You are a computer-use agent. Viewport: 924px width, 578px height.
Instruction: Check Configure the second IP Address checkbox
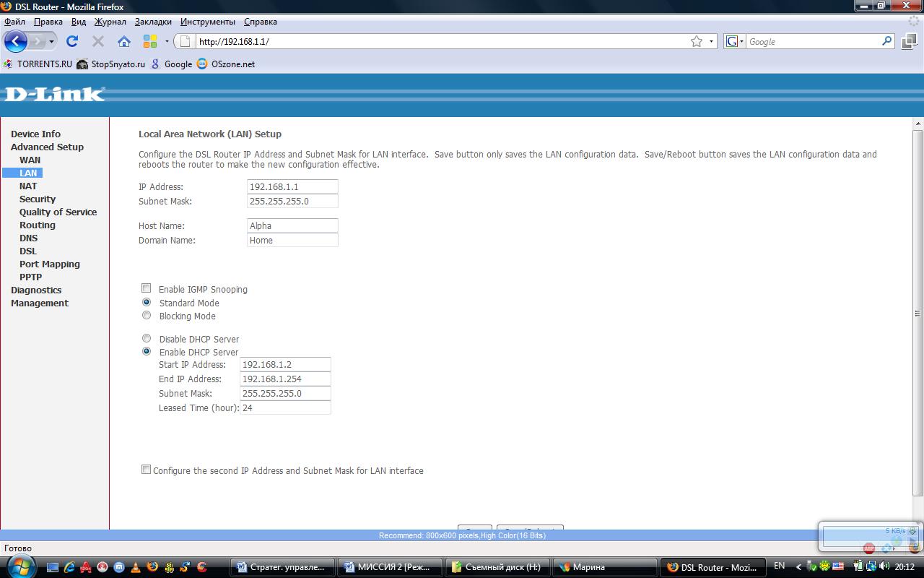[147, 470]
